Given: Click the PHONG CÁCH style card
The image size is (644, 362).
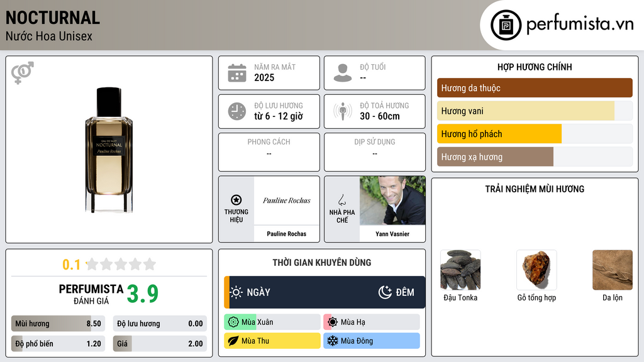Looking at the screenshot, I should (x=269, y=152).
